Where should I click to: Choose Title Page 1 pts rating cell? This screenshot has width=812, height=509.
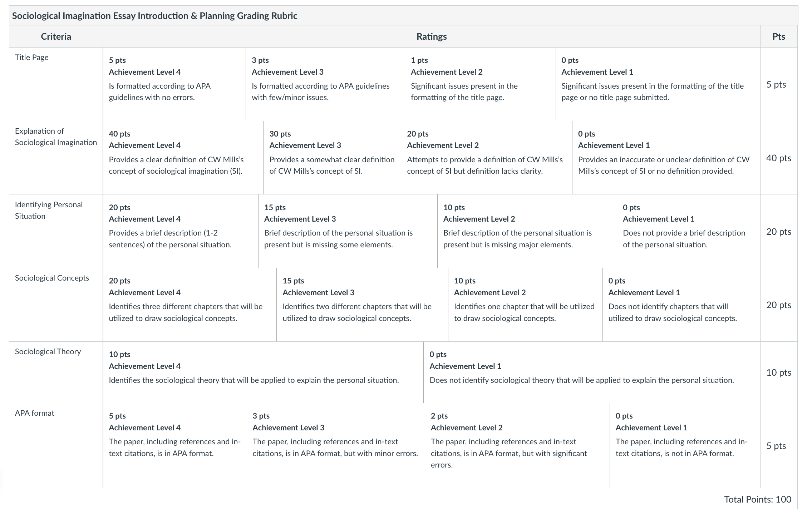pyautogui.click(x=480, y=84)
